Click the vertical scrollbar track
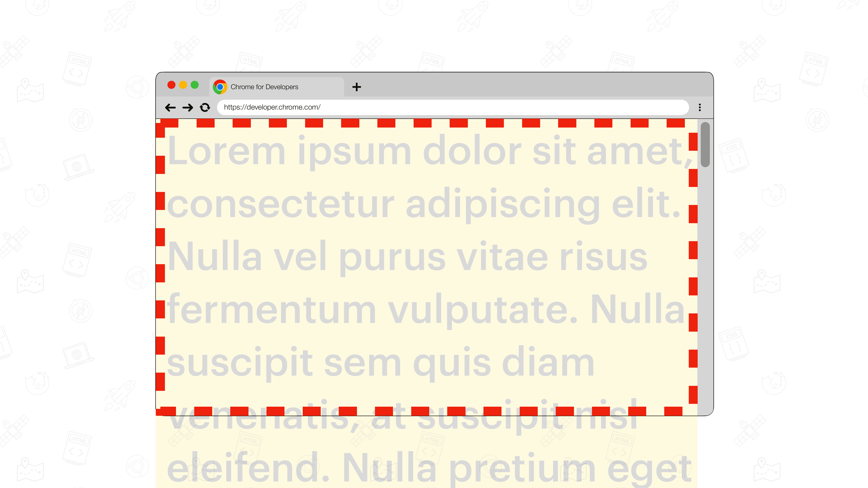The image size is (868, 488). tap(705, 298)
